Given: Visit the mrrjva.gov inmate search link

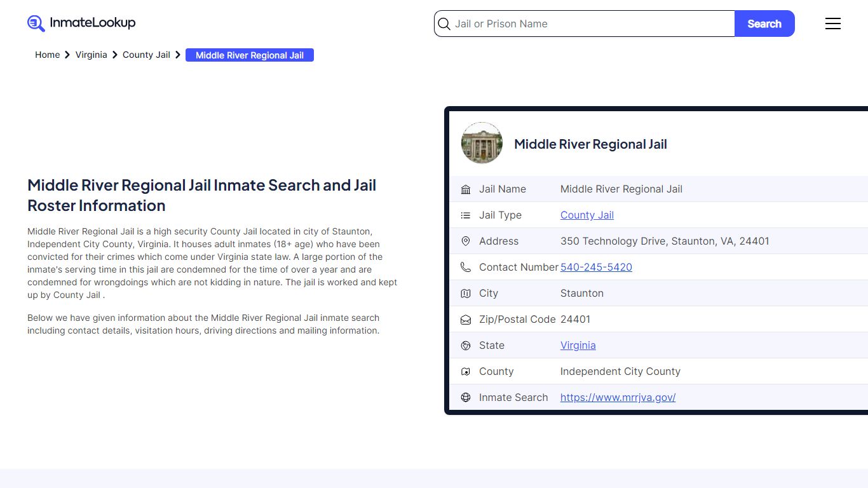Looking at the screenshot, I should tap(618, 397).
